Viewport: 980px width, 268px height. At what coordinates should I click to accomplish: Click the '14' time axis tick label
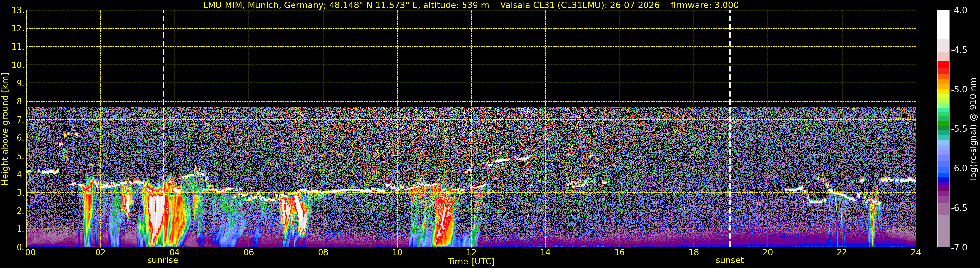click(x=545, y=252)
